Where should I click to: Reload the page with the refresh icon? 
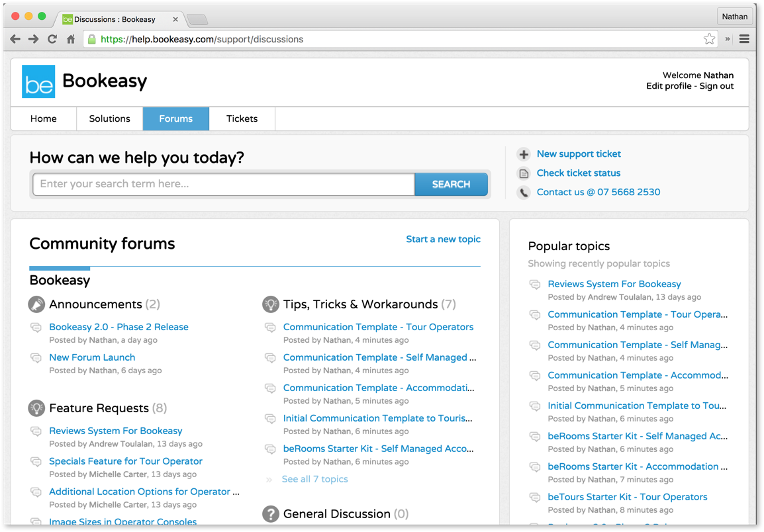tap(52, 39)
